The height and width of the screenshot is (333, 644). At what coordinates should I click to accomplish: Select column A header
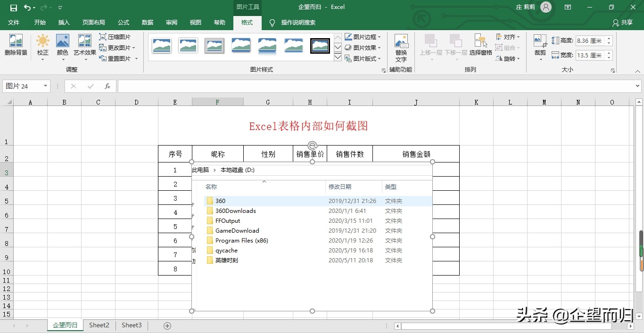click(x=30, y=102)
